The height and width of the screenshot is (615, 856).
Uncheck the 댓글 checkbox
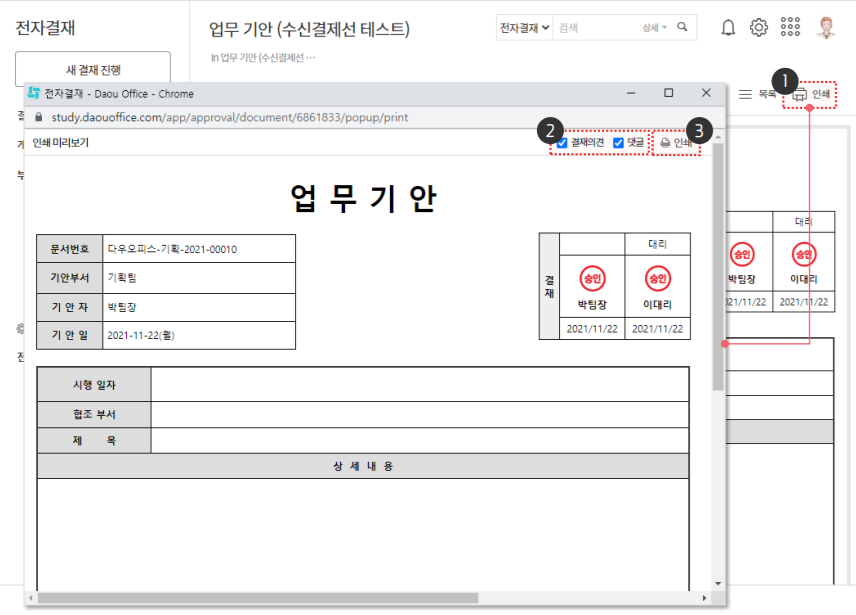coord(619,143)
